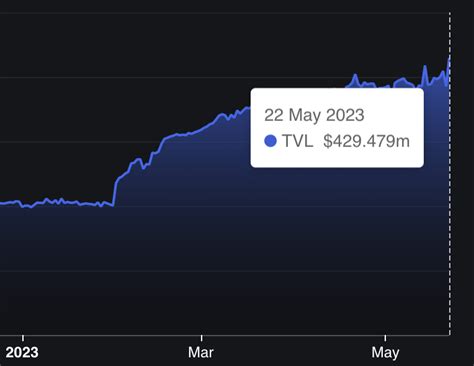
Task: Select the 2023 x-axis label
Action: (22, 352)
